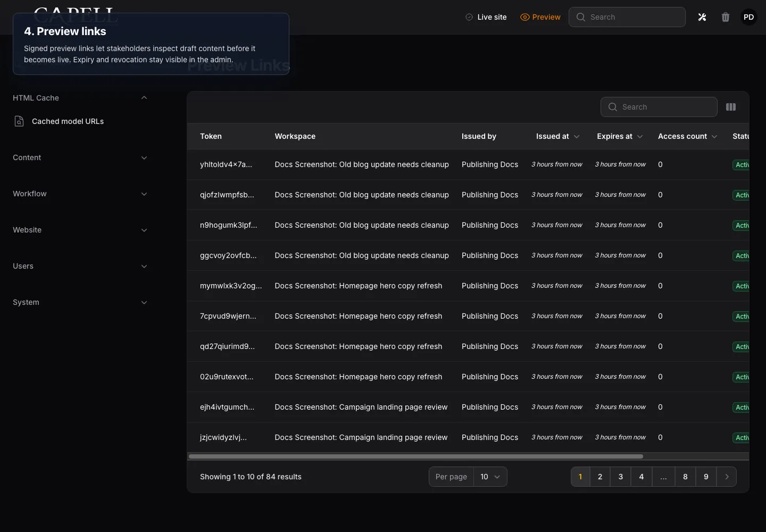Click the next page arrow
This screenshot has width=766, height=532.
(x=727, y=477)
